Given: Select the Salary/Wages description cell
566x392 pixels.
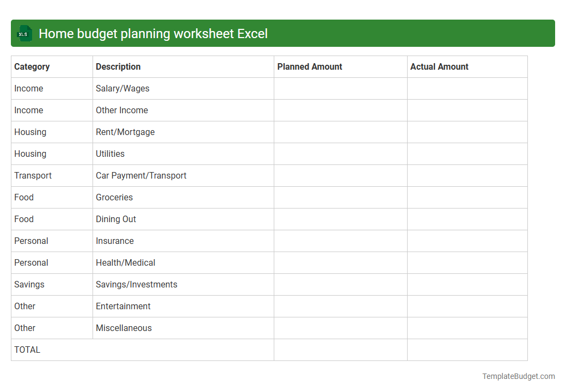Looking at the screenshot, I should 121,88.
